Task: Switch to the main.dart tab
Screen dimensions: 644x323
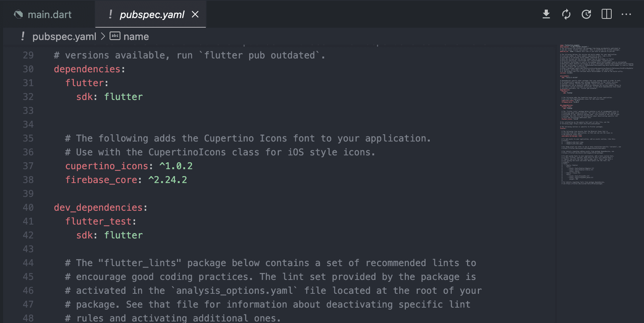Action: pos(50,15)
